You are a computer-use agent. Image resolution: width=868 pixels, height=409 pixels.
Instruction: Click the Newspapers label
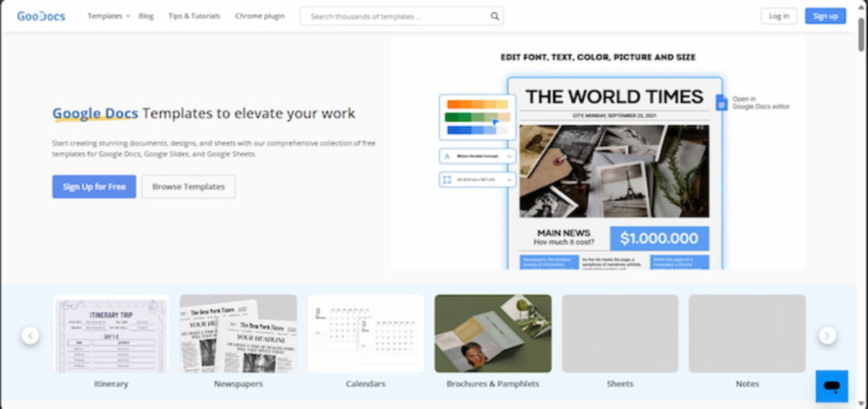tap(238, 383)
